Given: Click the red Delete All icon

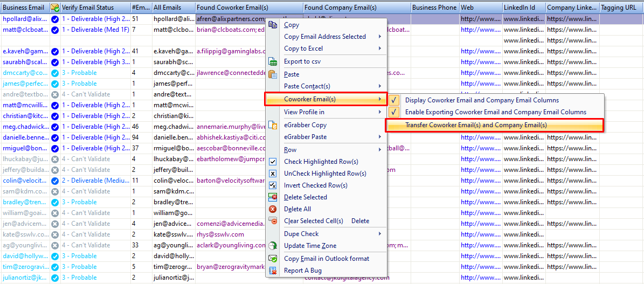Looking at the screenshot, I should point(273,209).
